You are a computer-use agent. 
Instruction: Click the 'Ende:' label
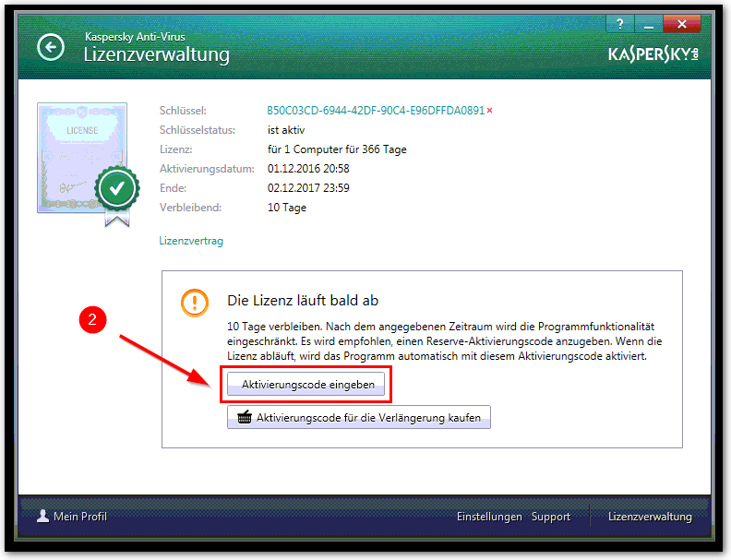tap(173, 188)
